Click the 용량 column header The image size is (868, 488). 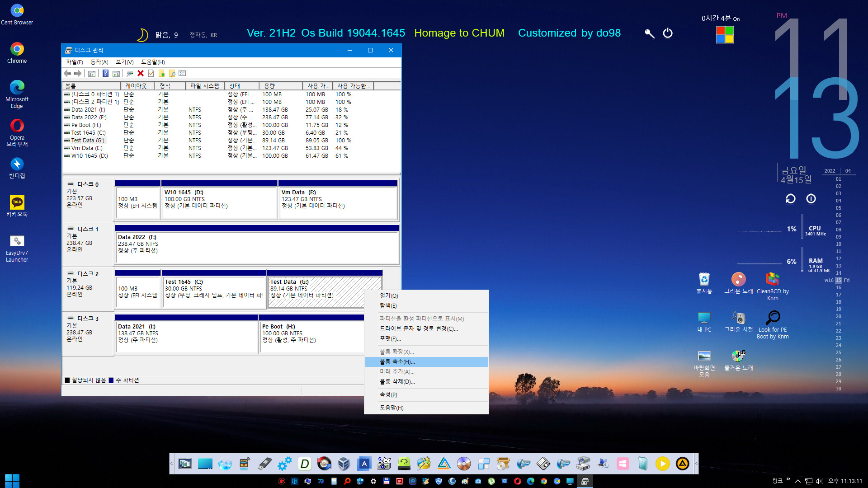[x=281, y=86]
